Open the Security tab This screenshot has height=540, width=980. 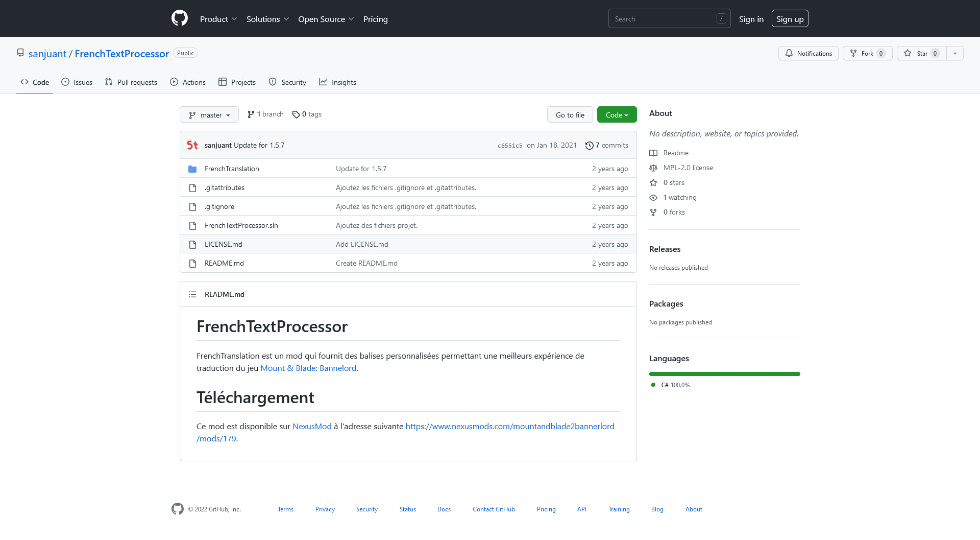(x=287, y=82)
